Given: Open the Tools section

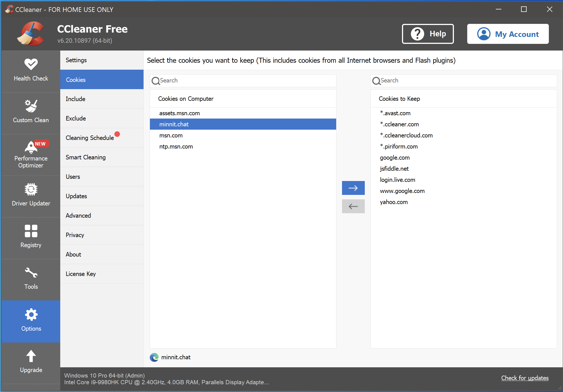Looking at the screenshot, I should click(x=31, y=279).
